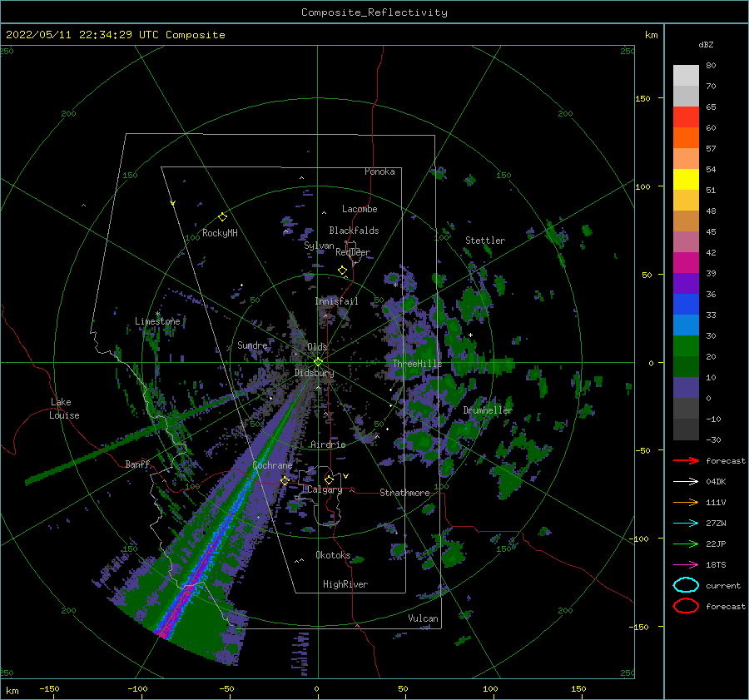Click the 18TS legend text

716,565
